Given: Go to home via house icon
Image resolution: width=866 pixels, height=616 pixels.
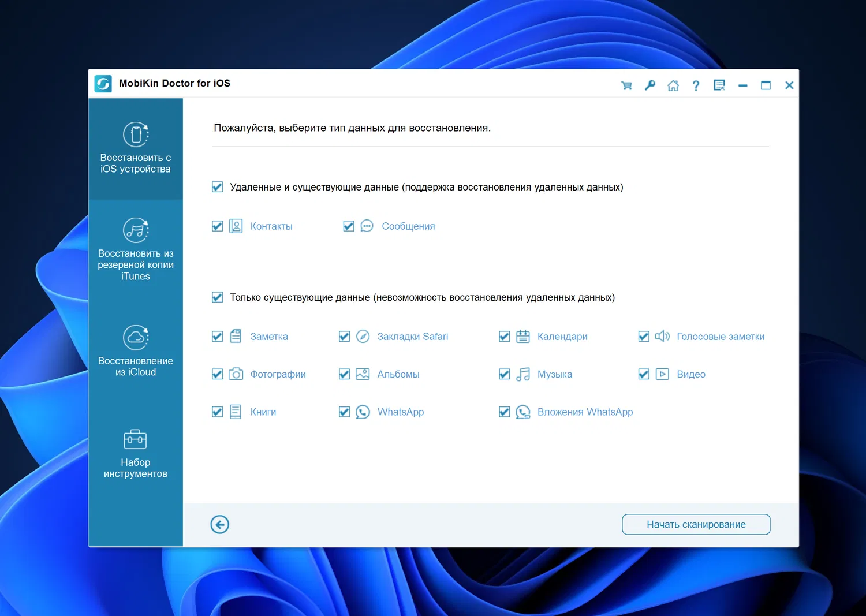Looking at the screenshot, I should [x=673, y=85].
